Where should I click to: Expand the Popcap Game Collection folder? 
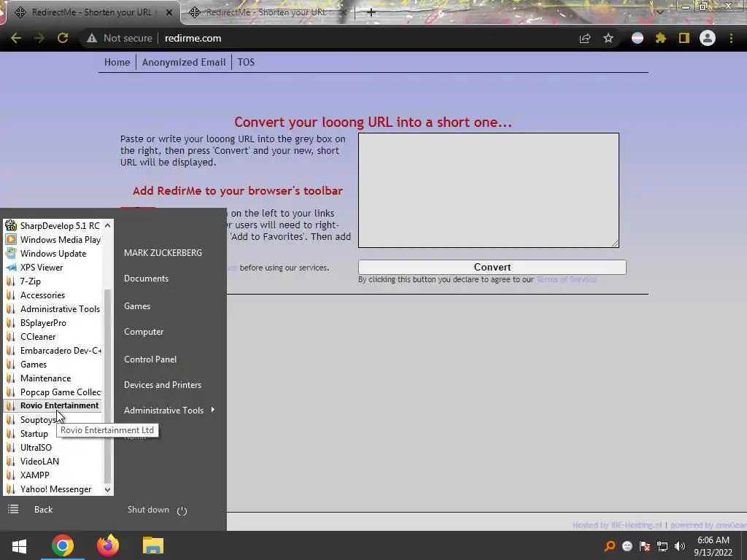(53, 392)
